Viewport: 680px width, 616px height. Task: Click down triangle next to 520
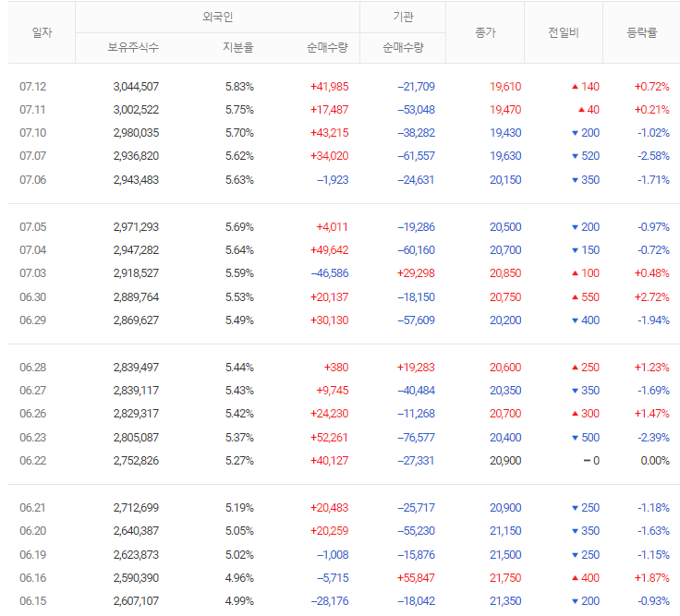click(575, 156)
